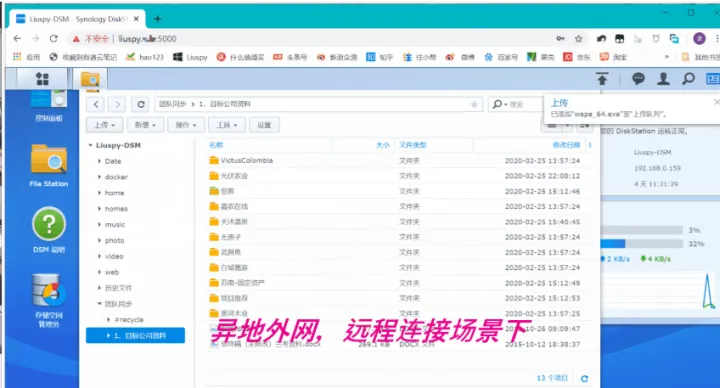Image resolution: width=720 pixels, height=388 pixels.
Task: Bookmark this page with browser star
Action: [x=579, y=39]
